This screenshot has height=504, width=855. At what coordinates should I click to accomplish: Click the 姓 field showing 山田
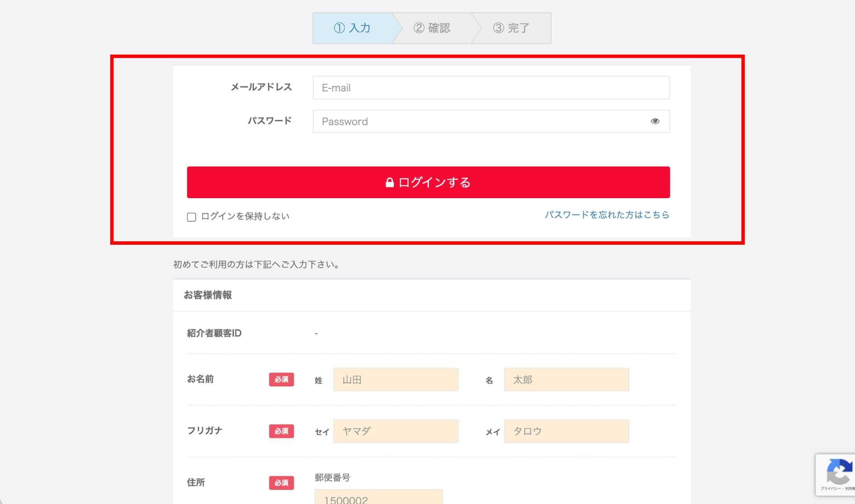point(395,379)
